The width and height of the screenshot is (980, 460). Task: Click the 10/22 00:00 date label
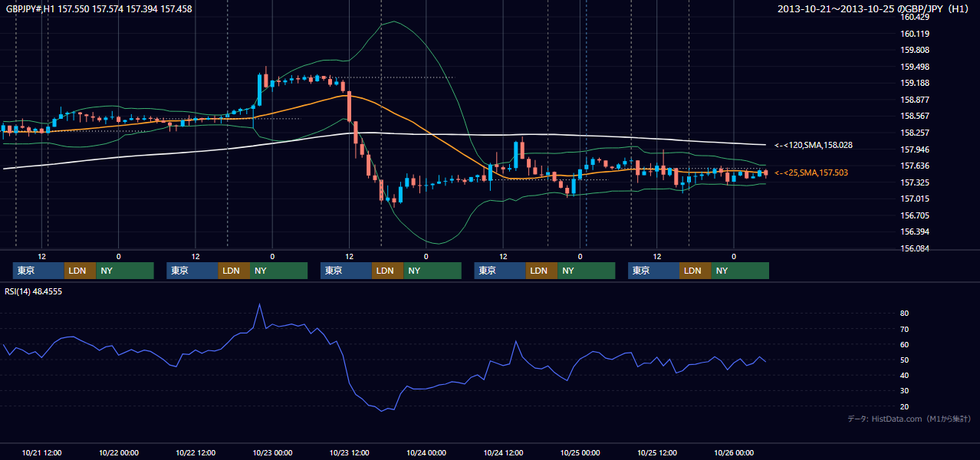click(x=119, y=452)
